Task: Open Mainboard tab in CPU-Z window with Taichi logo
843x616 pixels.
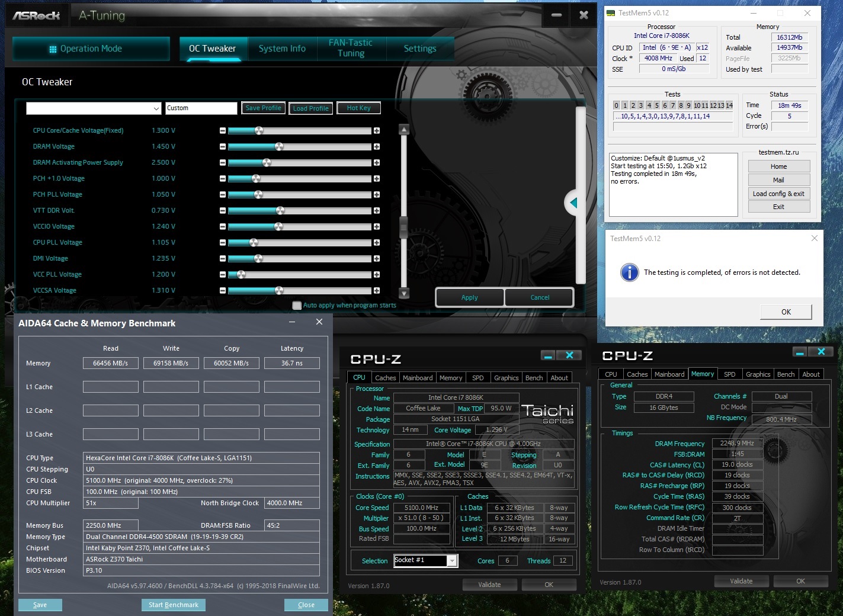Action: 418,378
